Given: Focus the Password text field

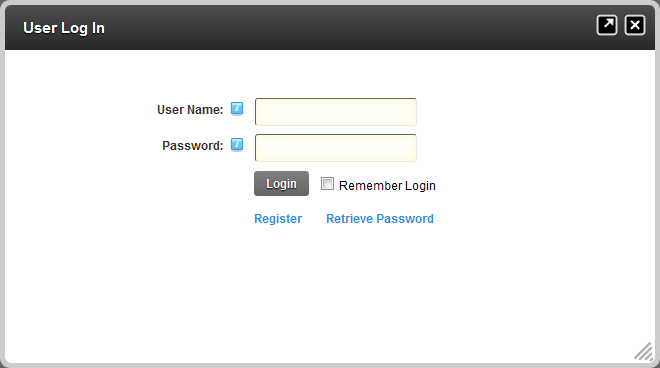Looking at the screenshot, I should click(336, 148).
